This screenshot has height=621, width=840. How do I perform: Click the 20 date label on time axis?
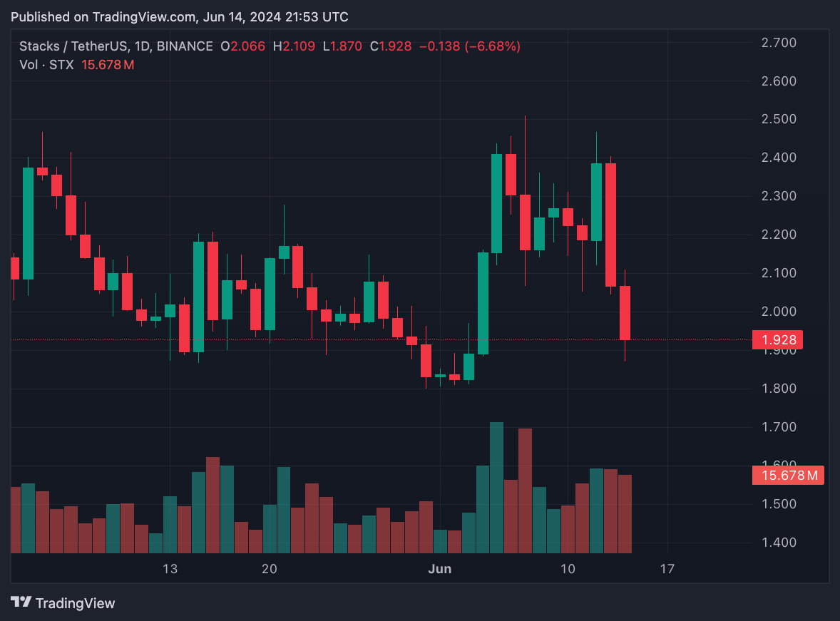pyautogui.click(x=270, y=569)
